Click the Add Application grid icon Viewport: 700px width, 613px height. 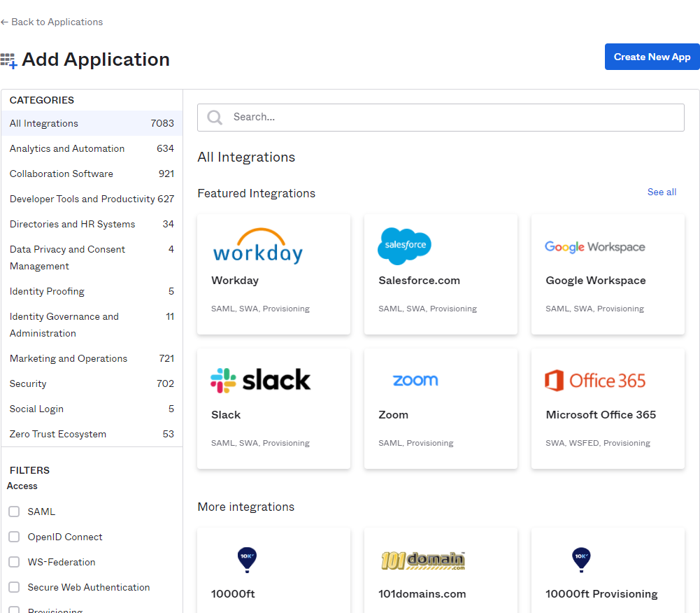8,61
